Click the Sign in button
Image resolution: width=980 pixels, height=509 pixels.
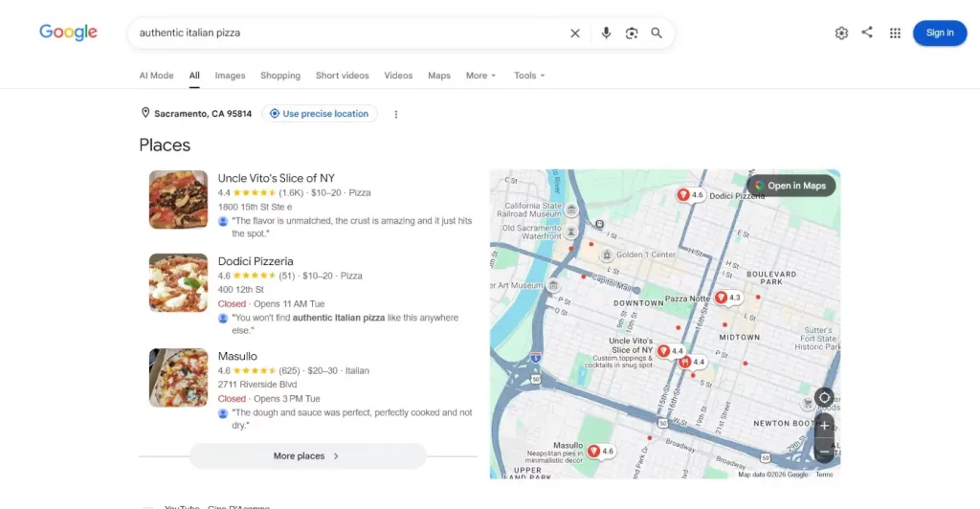[x=940, y=33]
